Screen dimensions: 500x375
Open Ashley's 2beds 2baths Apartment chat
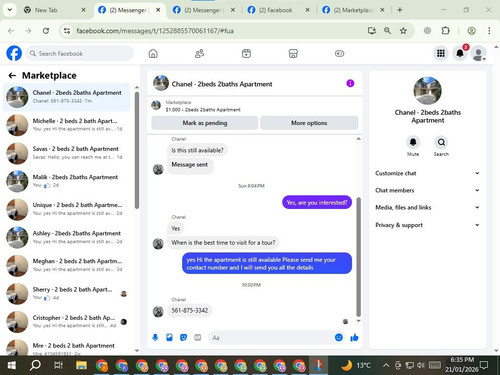[x=67, y=237]
